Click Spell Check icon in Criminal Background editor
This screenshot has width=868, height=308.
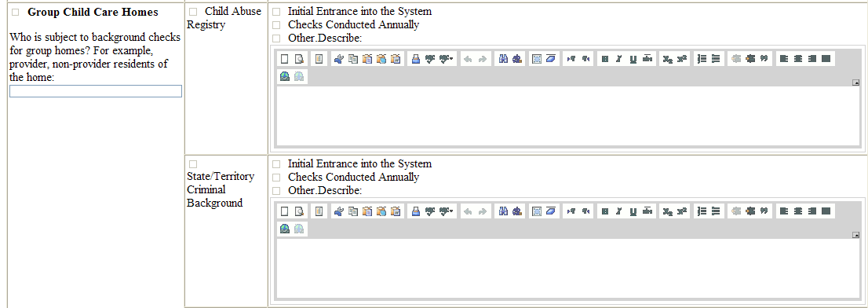click(429, 211)
